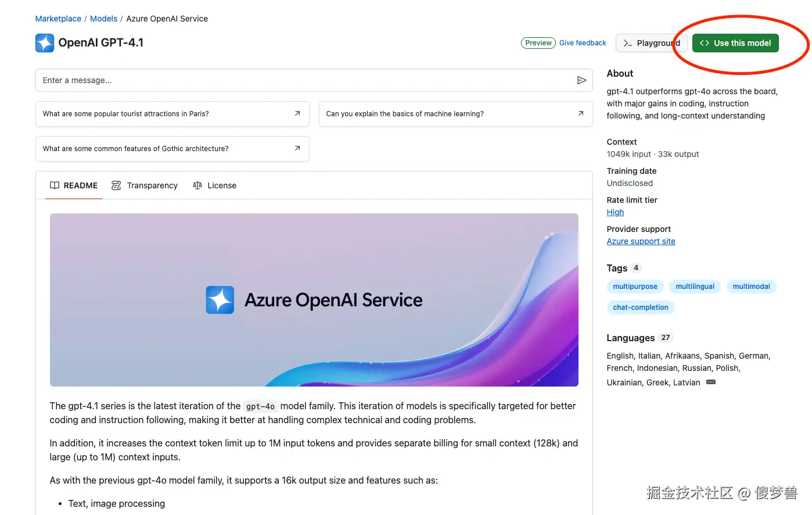Choose the Gothic architecture features suggestion
This screenshot has width=812, height=515.
pos(172,148)
